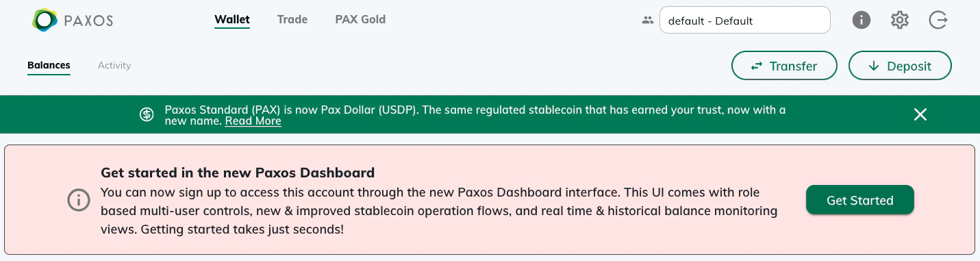Open the default - Default profile dropdown
The image size is (980, 261).
coord(745,21)
